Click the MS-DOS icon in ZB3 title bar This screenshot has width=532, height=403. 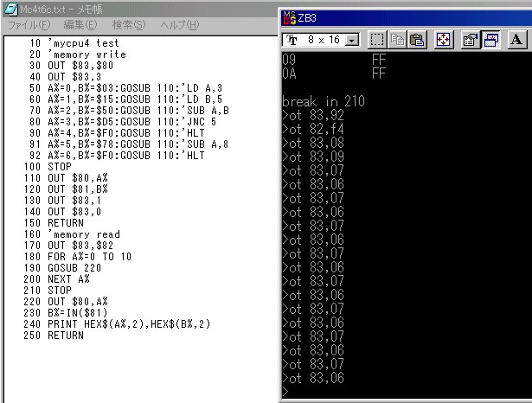coord(289,17)
